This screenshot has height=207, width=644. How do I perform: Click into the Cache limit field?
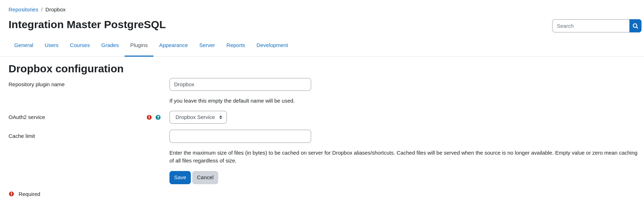[240, 136]
